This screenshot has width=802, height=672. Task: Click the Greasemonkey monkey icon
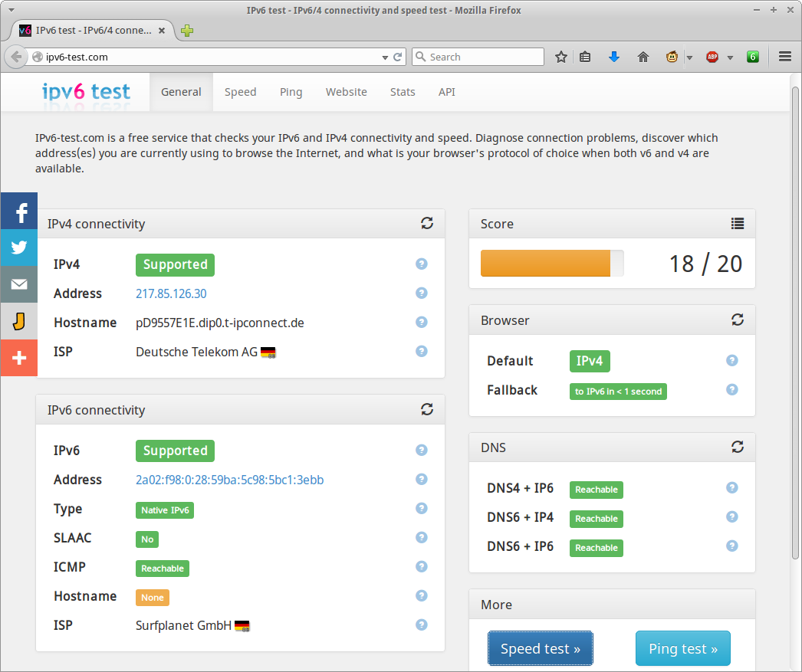coord(672,57)
